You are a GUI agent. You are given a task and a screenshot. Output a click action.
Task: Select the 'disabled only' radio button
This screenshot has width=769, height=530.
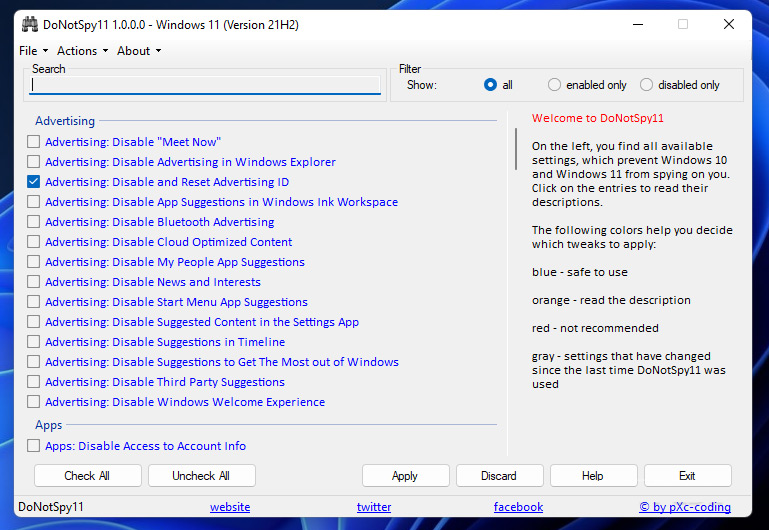click(646, 85)
